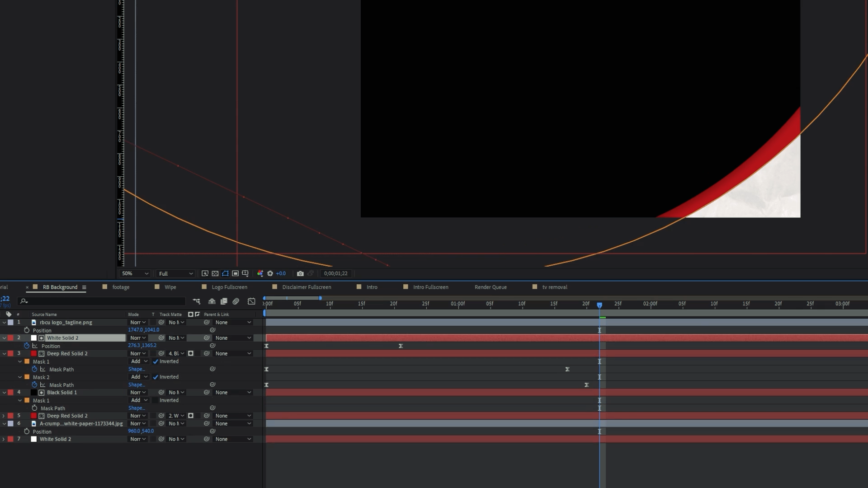Screen dimensions: 868x488
Task: Open the Composition Mini-Flowchart
Action: point(196,301)
